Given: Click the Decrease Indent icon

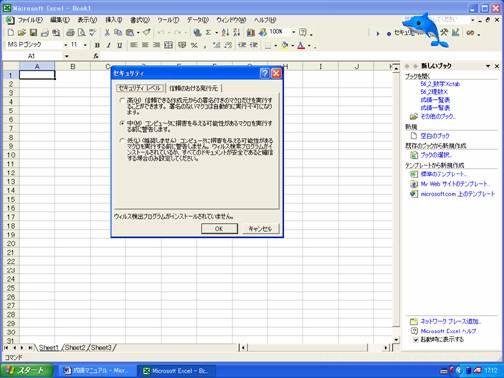Looking at the screenshot, I should pyautogui.click(x=243, y=45).
